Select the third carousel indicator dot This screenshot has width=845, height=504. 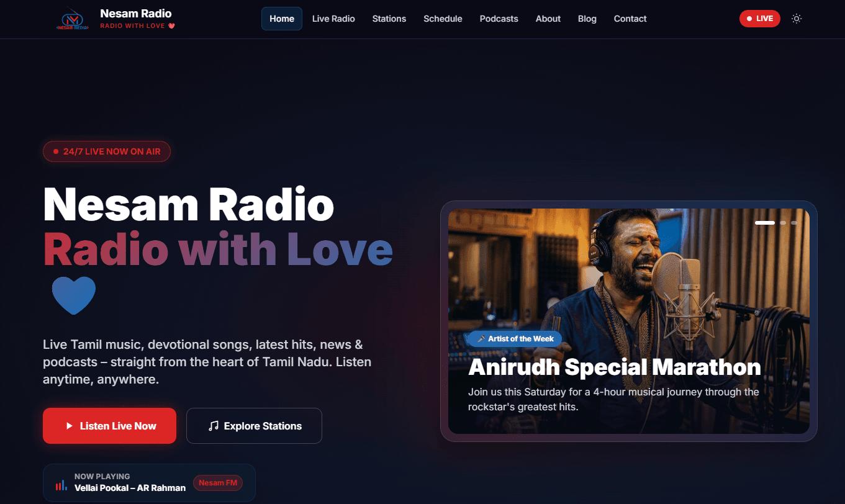[794, 223]
